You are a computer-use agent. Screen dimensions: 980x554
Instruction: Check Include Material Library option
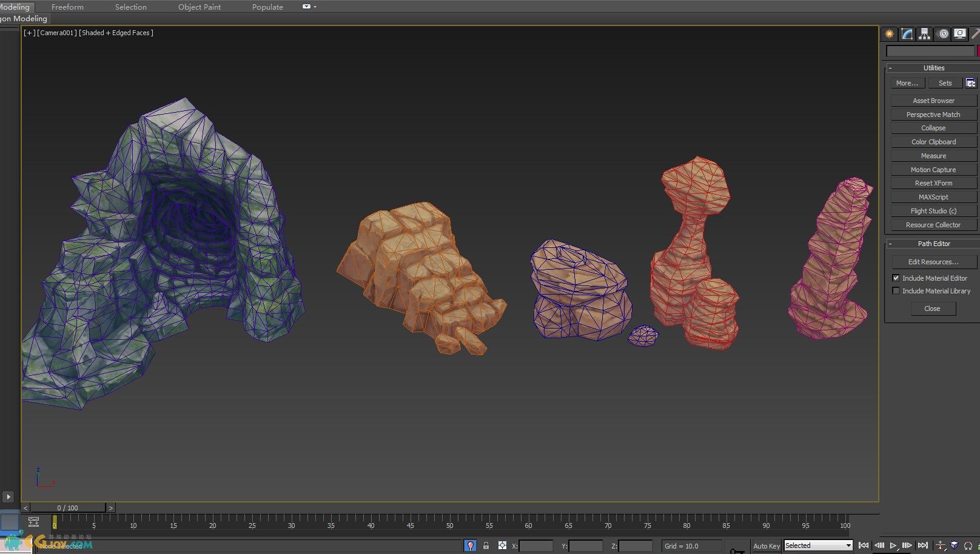[x=896, y=291]
